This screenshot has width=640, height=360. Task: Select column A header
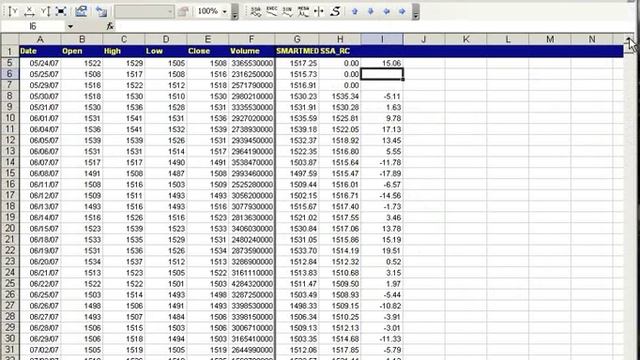40,40
